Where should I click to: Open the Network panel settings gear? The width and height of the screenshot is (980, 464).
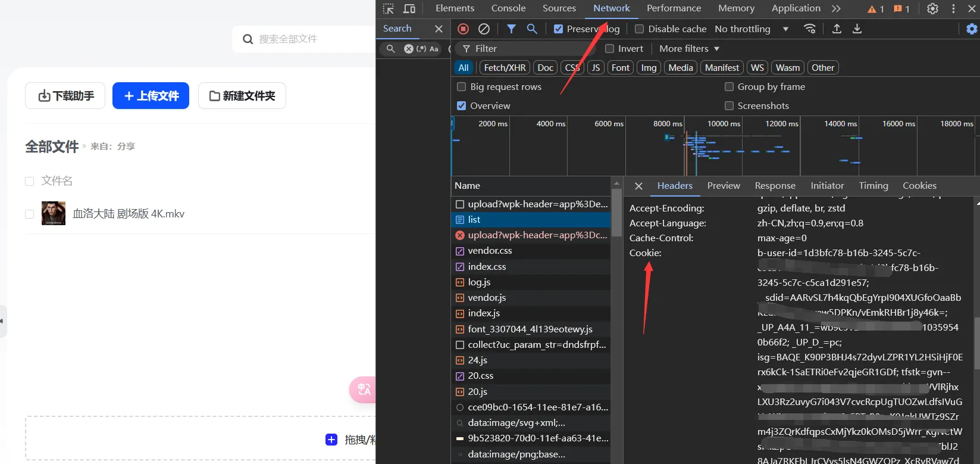click(x=972, y=29)
